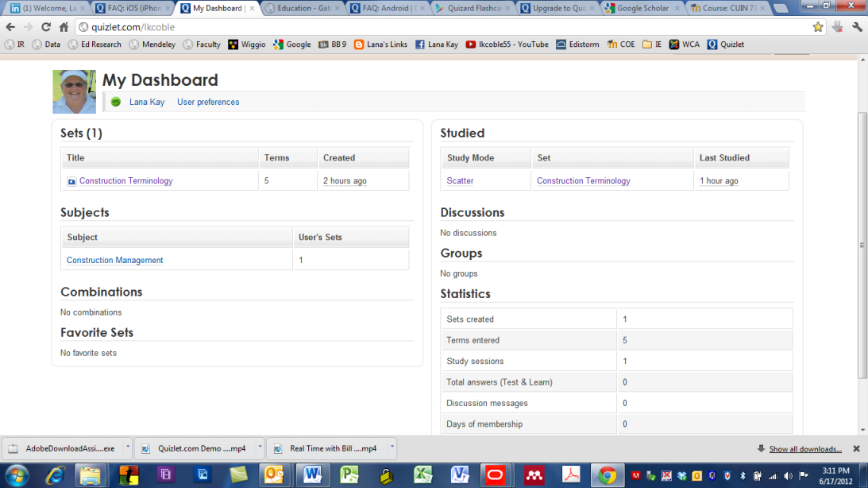The image size is (868, 488).
Task: Open Adobe Reader from the taskbar
Action: point(571,475)
